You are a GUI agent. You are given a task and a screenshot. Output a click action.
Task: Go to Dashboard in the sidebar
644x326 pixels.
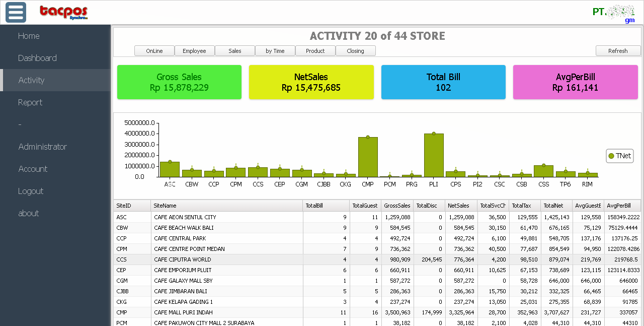(x=37, y=58)
